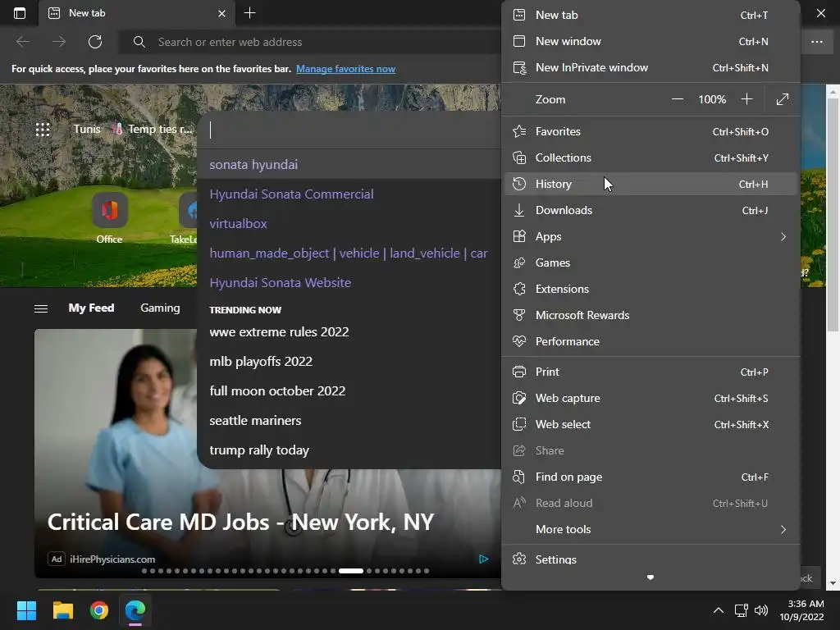Enter full screen via zoom expand icon

(782, 99)
